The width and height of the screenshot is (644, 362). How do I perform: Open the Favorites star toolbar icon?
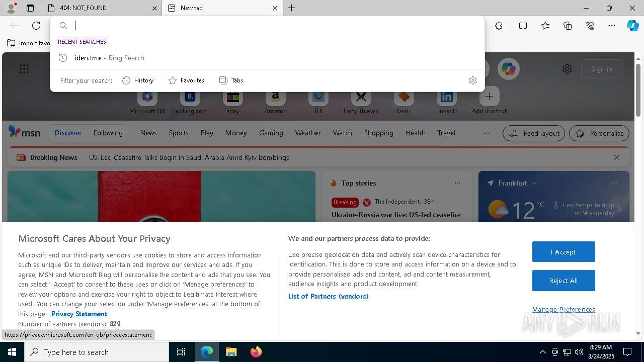(545, 26)
